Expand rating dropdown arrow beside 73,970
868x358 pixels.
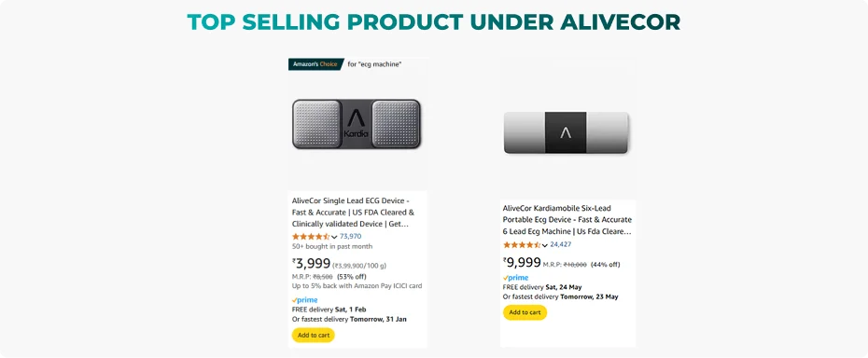334,237
